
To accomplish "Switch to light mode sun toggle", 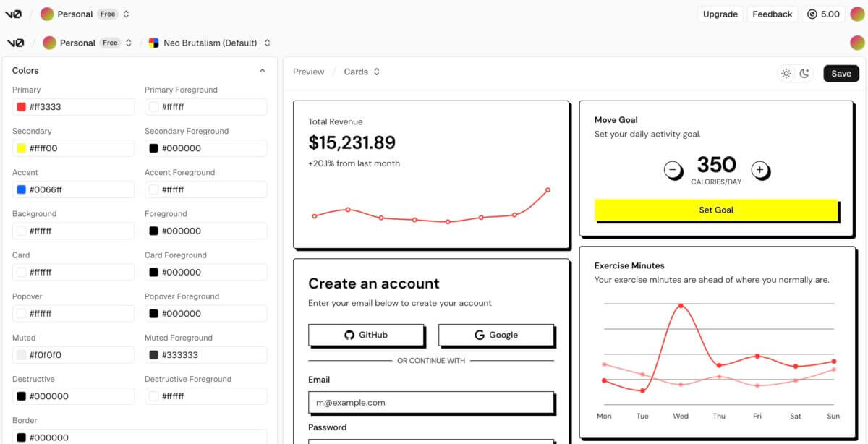I will click(786, 73).
